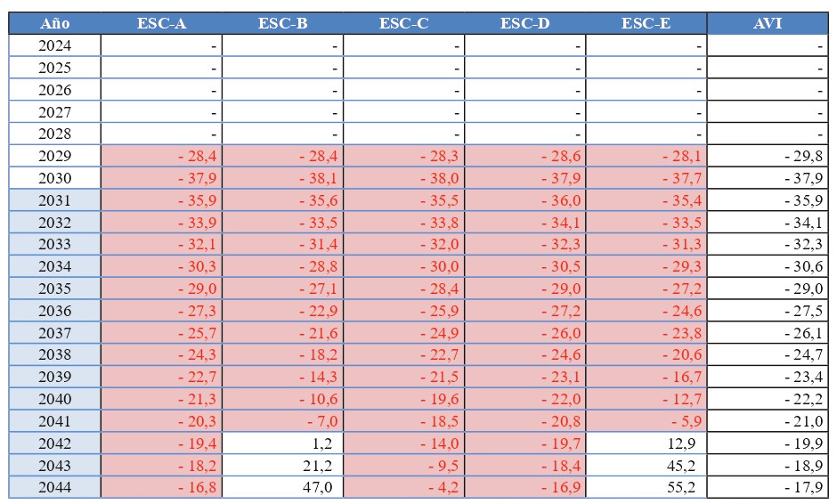Click the ESC-D column header

coord(524,24)
